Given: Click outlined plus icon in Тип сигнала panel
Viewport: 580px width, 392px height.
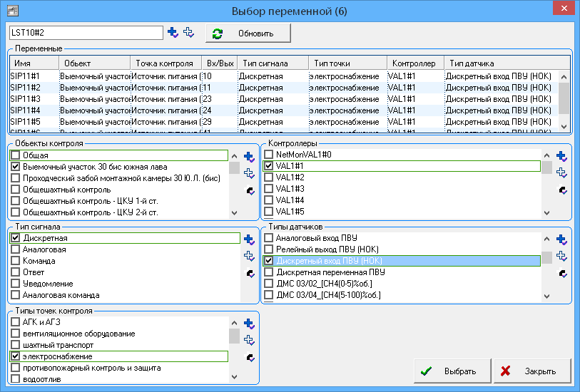Looking at the screenshot, I should pos(249,256).
